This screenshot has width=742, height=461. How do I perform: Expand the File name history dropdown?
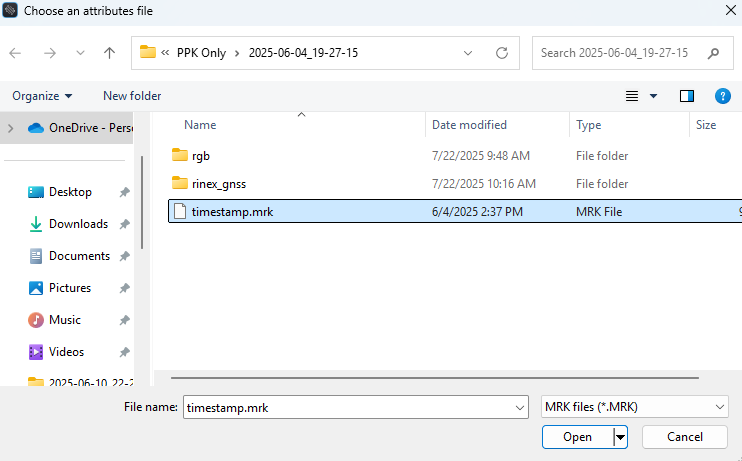pos(518,407)
